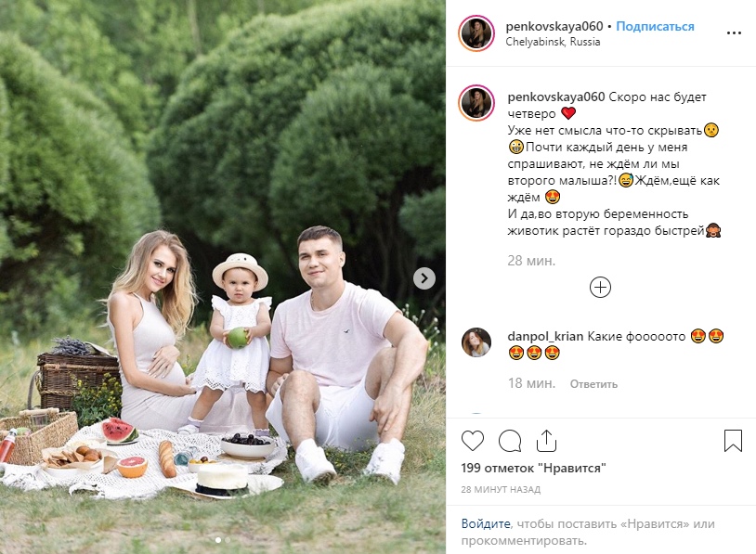This screenshot has width=756, height=554.
Task: Like the post with the heart icon
Action: [473, 441]
